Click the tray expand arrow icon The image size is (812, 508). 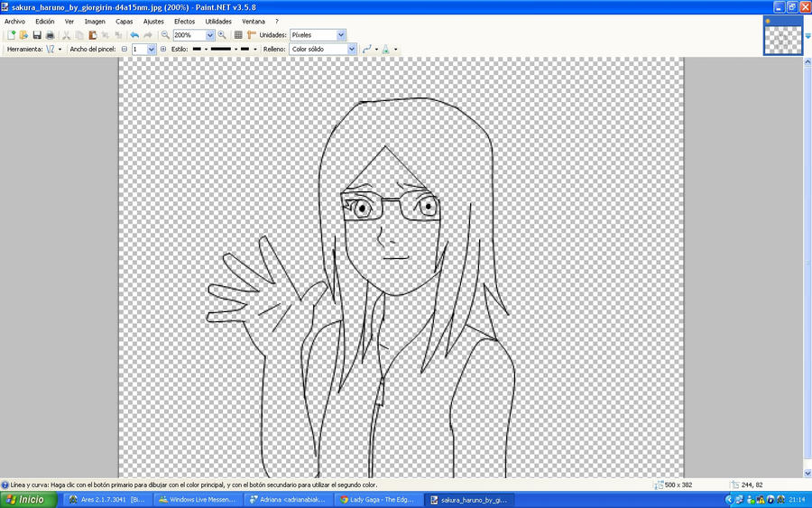(729, 500)
